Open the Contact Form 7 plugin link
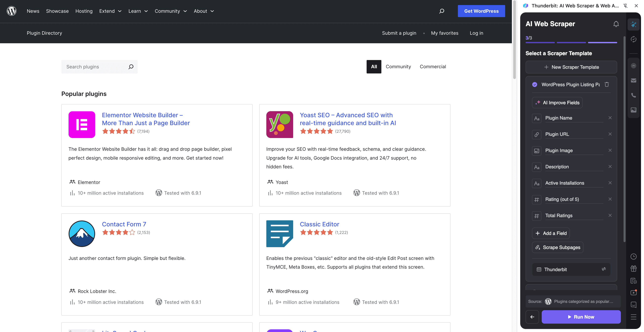 (x=124, y=224)
